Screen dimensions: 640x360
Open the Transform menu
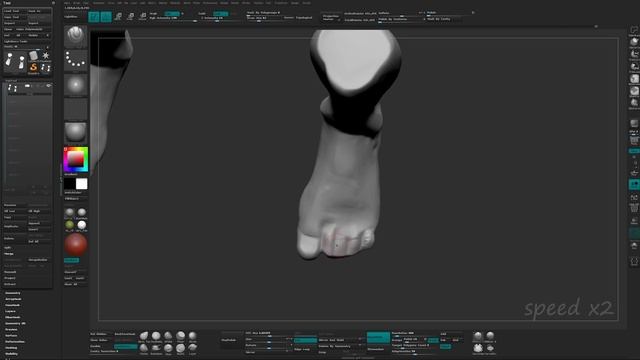click(281, 3)
